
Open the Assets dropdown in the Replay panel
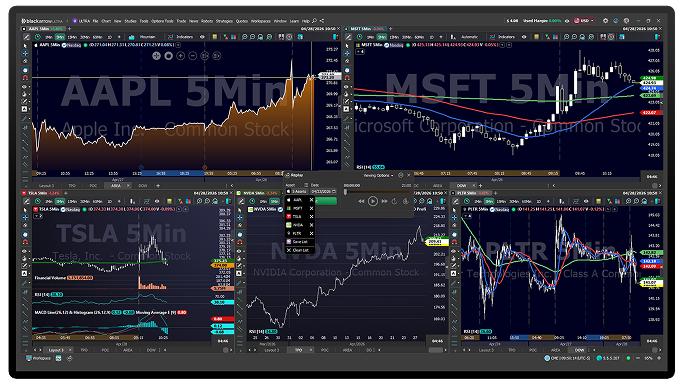(297, 191)
